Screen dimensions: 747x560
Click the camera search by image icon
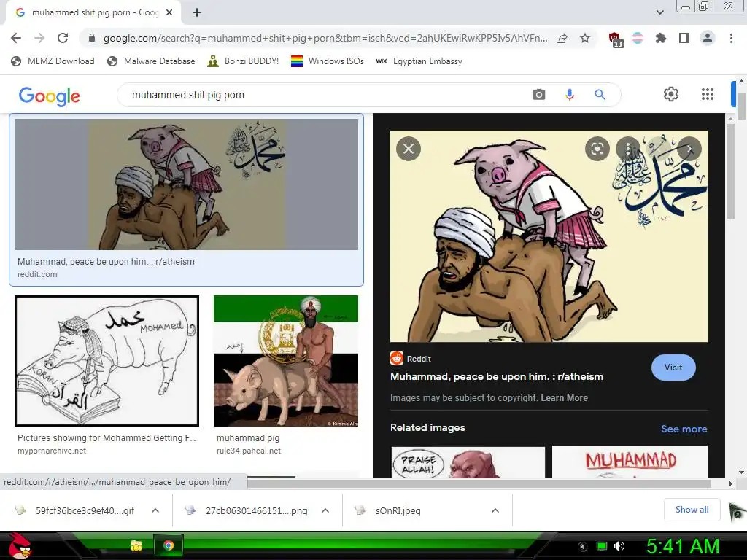tap(539, 94)
